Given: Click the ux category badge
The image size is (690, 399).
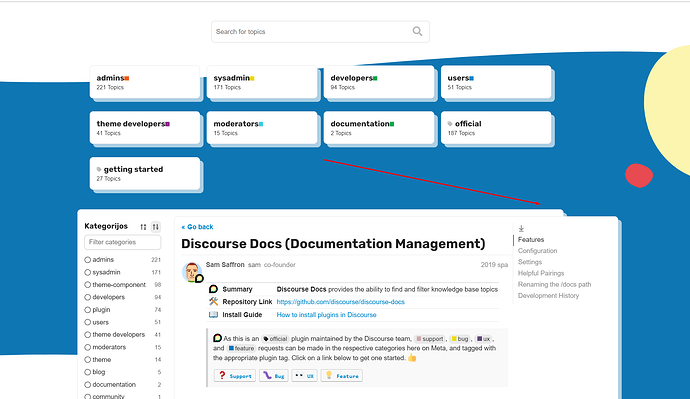Looking at the screenshot, I should 483,339.
